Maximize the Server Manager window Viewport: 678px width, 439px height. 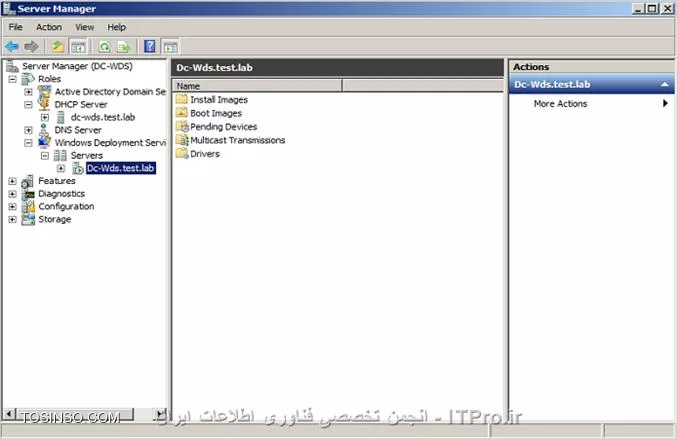(x=652, y=8)
